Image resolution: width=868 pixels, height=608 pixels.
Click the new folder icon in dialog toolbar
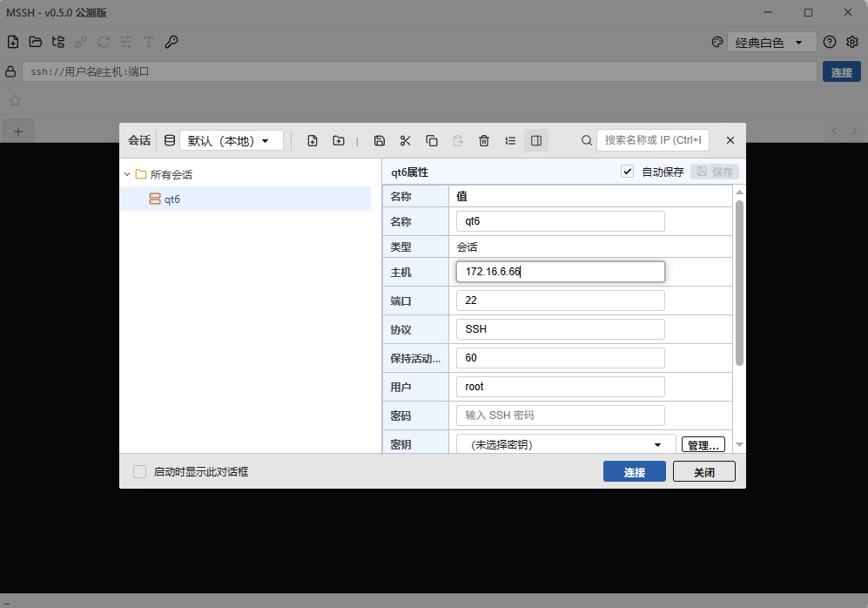tap(338, 140)
